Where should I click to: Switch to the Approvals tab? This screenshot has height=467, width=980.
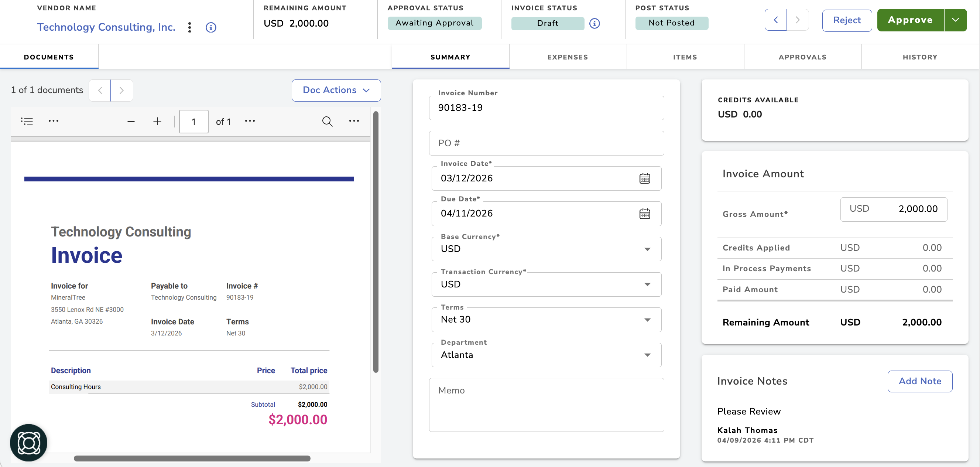click(802, 57)
